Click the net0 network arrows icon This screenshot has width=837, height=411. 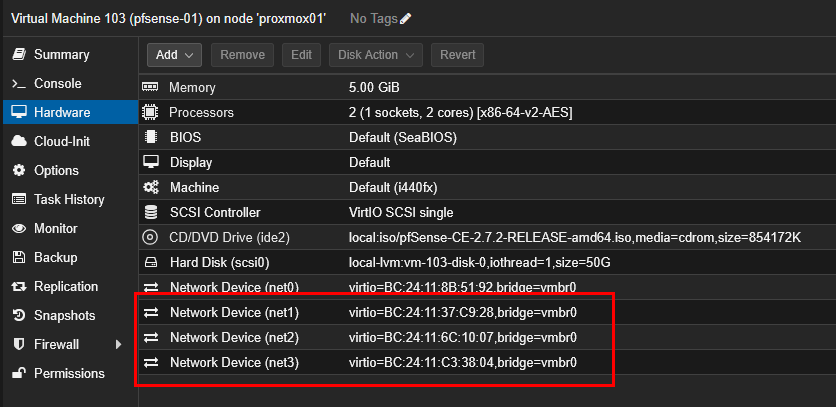[151, 287]
